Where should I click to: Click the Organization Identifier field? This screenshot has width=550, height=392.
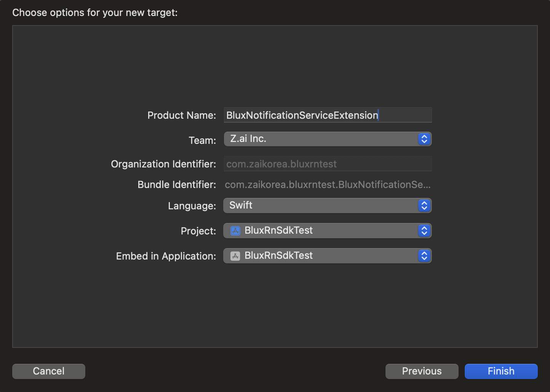(328, 164)
